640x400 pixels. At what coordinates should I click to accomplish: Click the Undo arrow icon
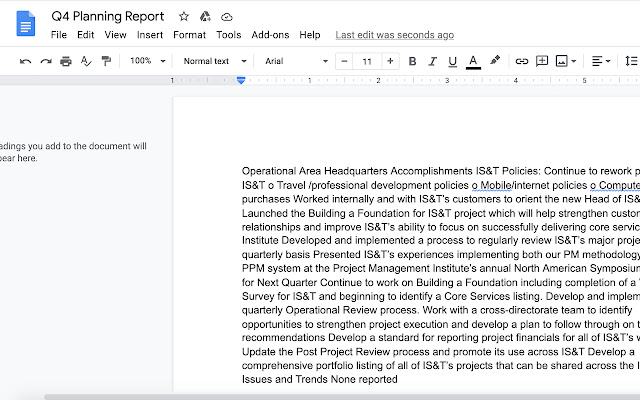tap(25, 61)
